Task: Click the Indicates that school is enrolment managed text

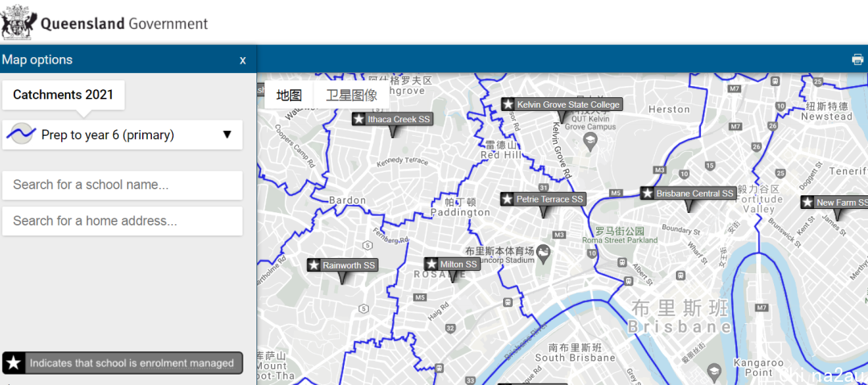Action: point(132,363)
